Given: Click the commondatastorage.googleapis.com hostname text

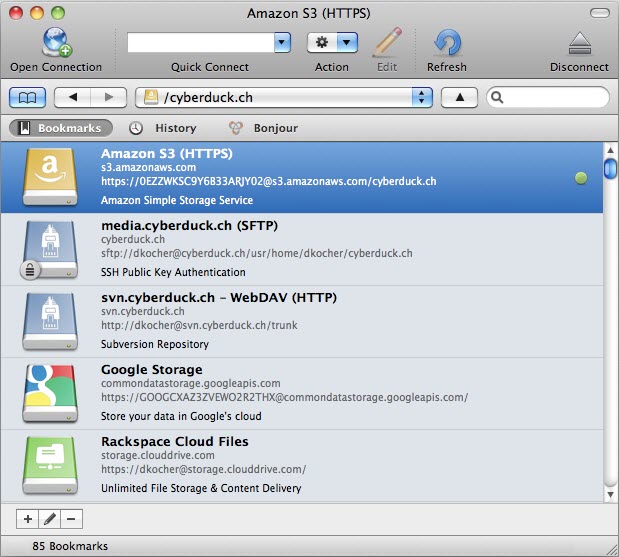Looking at the screenshot, I should pos(191,383).
